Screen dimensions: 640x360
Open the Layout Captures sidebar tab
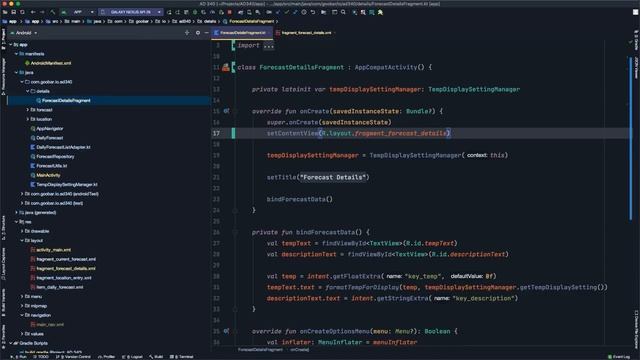3,263
